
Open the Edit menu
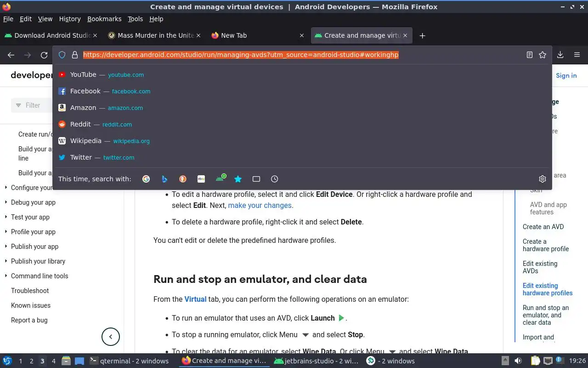[26, 19]
